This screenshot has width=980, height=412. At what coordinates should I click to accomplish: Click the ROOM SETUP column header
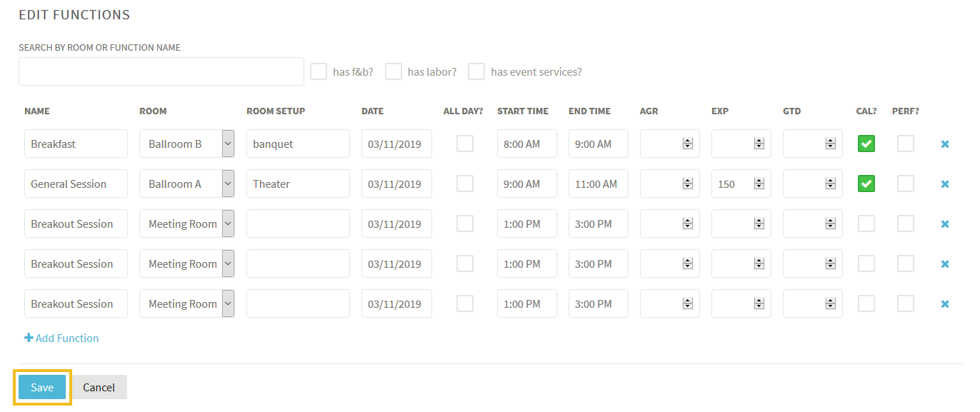pyautogui.click(x=276, y=111)
